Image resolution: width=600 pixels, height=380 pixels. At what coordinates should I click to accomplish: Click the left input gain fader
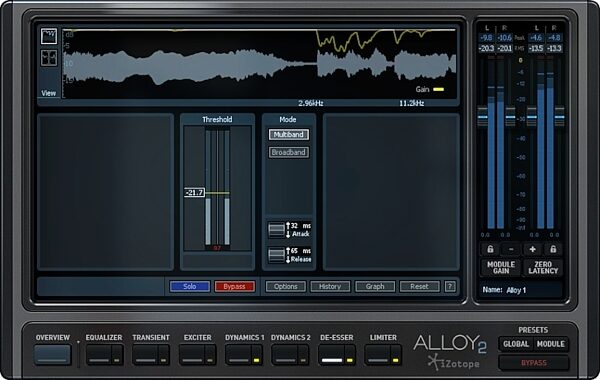(x=483, y=117)
